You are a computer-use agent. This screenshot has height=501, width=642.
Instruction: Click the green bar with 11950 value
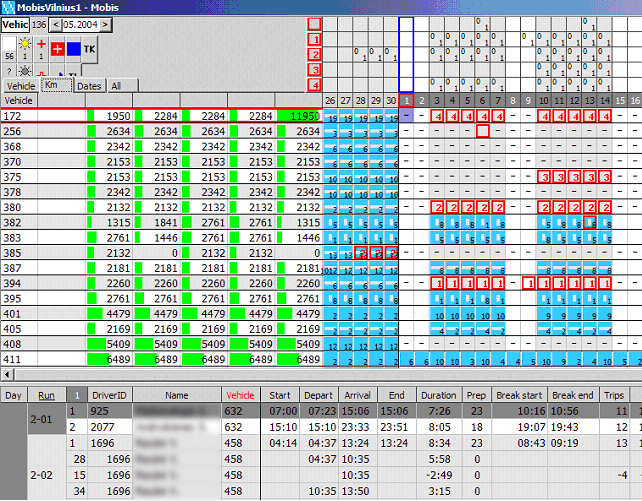(x=298, y=116)
